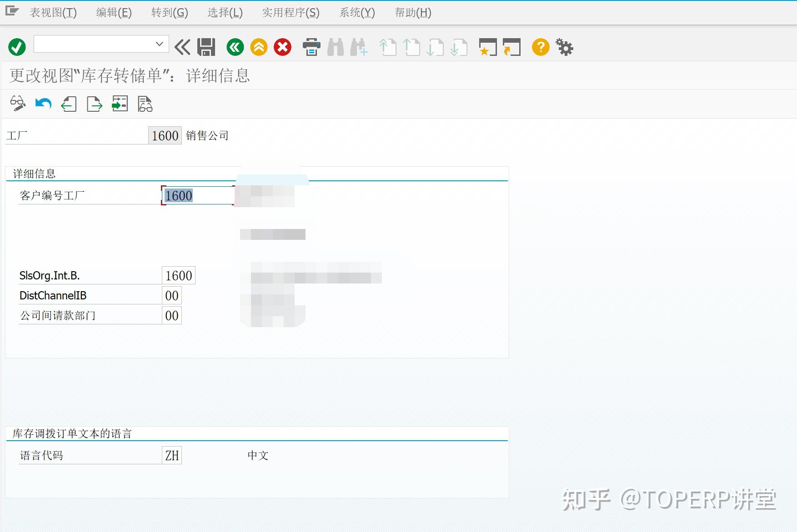Open the command field dropdown
The height and width of the screenshot is (532, 797).
pyautogui.click(x=159, y=44)
